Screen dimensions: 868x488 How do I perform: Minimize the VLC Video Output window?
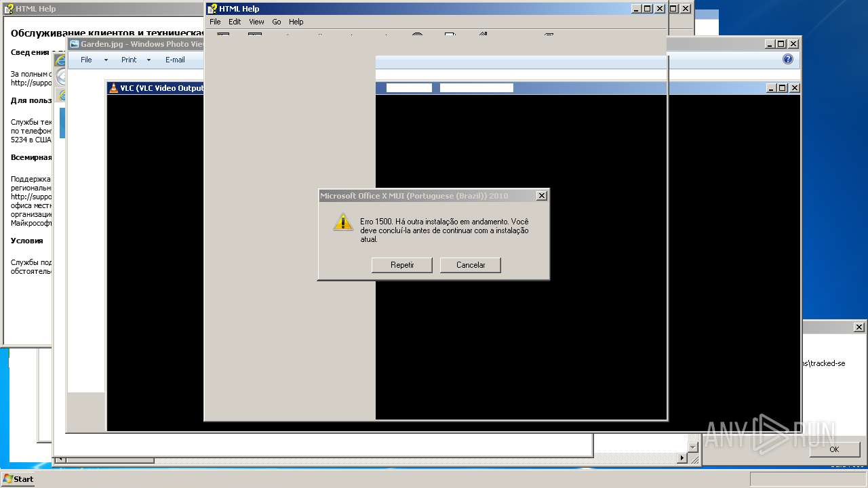tap(771, 88)
